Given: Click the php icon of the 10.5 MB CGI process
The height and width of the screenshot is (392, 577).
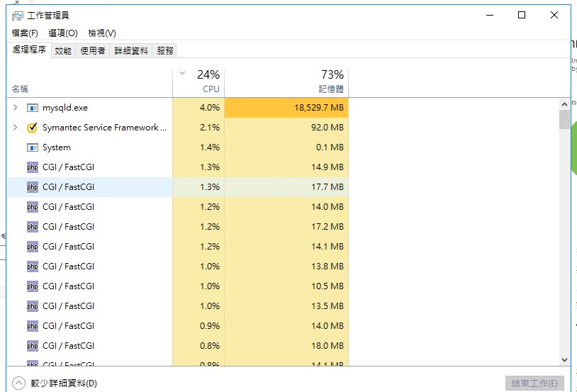Looking at the screenshot, I should coord(32,286).
